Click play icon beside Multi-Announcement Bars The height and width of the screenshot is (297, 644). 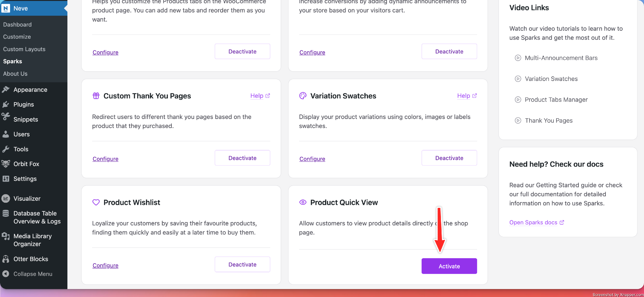click(x=518, y=58)
